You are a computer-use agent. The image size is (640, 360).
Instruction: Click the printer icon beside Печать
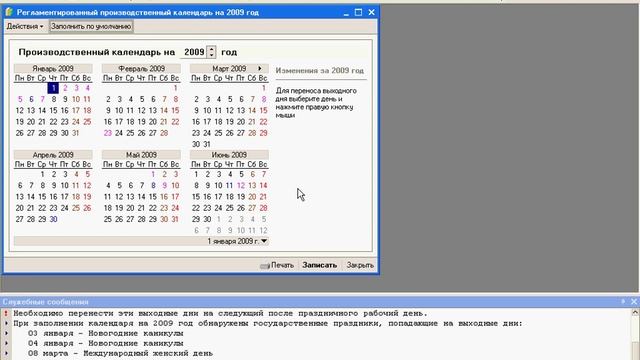click(x=265, y=266)
